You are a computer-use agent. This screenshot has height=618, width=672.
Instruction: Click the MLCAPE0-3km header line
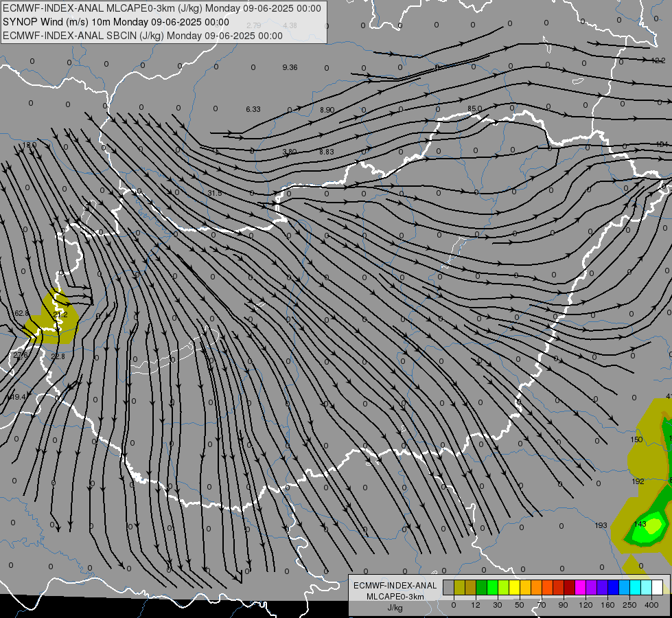(161, 8)
